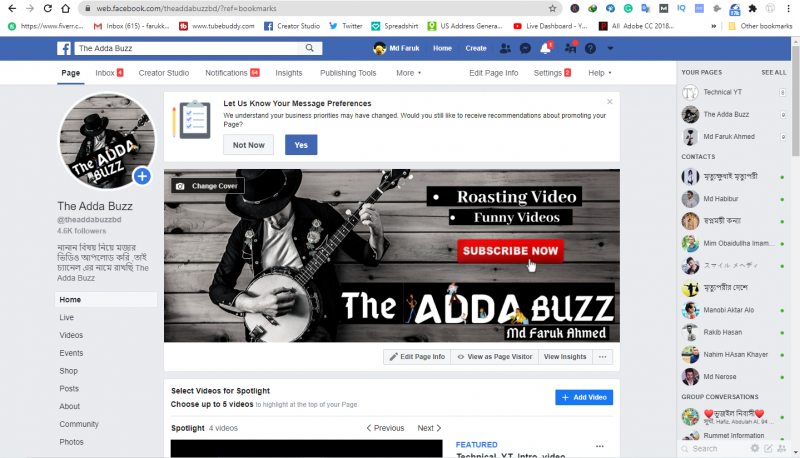This screenshot has height=458, width=800.
Task: Bookmark this page with the star icon
Action: (552, 8)
